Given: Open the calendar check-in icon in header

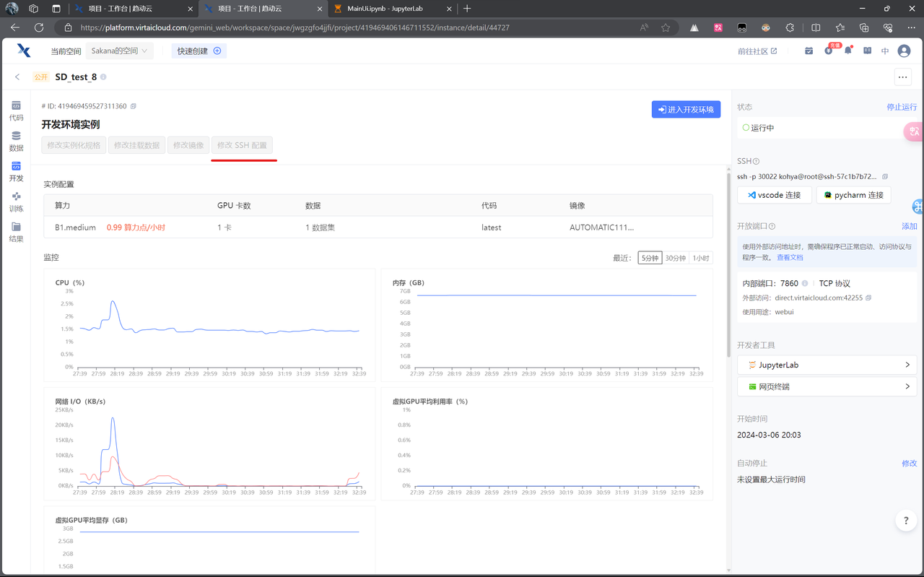Looking at the screenshot, I should (x=809, y=51).
